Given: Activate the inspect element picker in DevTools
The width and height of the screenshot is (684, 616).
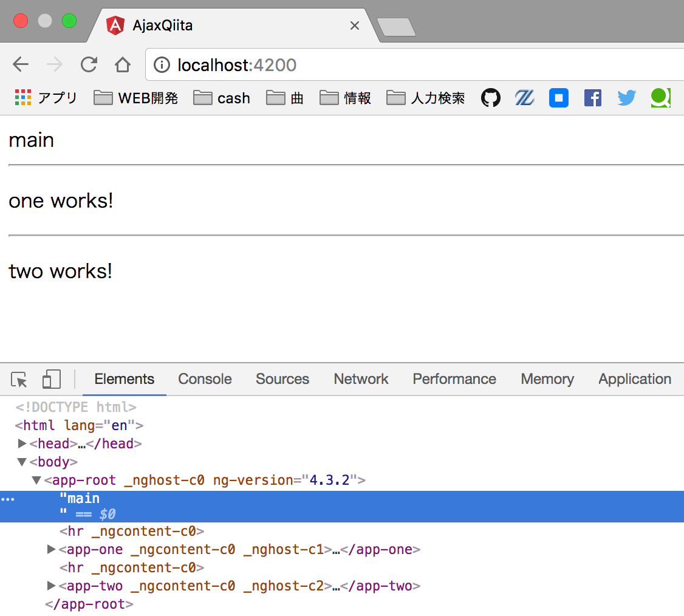Looking at the screenshot, I should 19,378.
